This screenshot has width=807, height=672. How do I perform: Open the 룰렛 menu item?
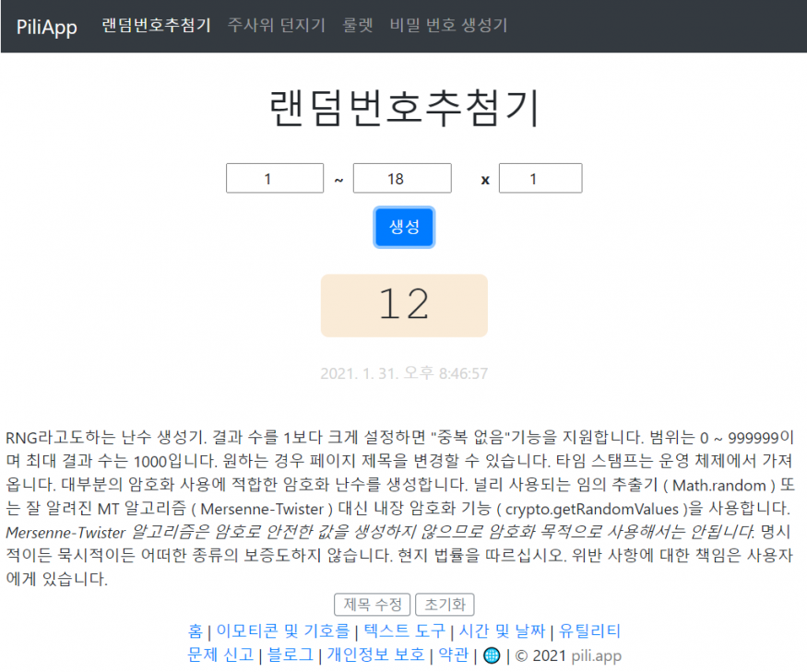click(x=358, y=25)
